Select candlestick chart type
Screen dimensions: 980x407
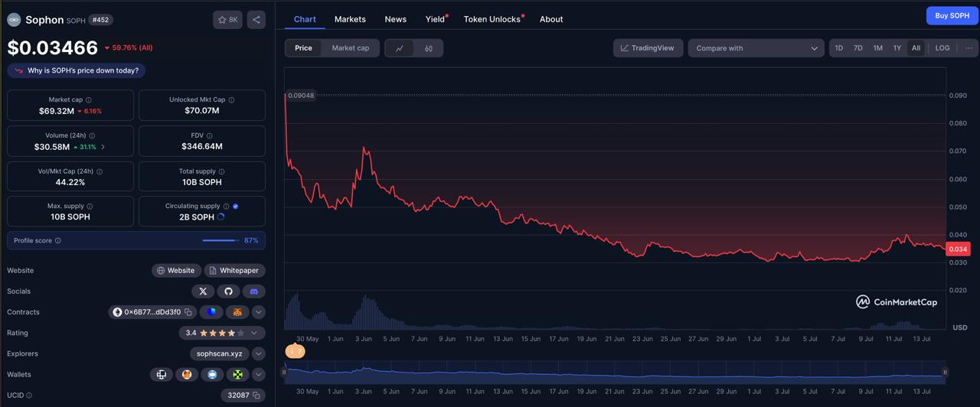429,48
